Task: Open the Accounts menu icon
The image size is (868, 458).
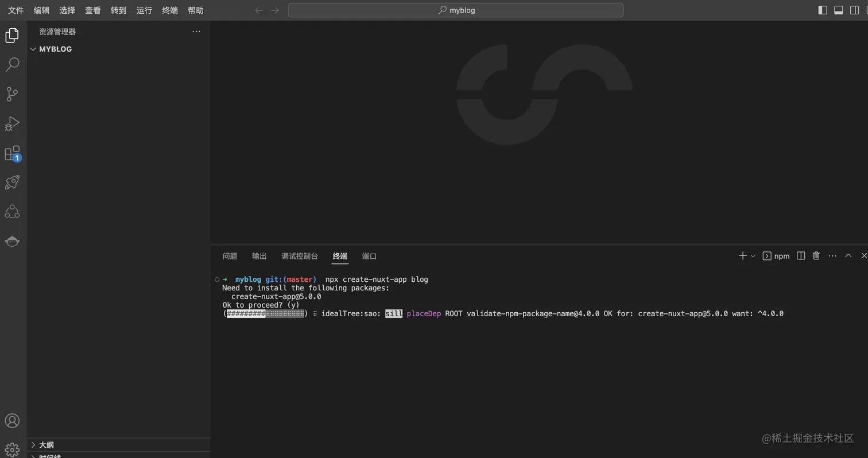Action: 12,421
